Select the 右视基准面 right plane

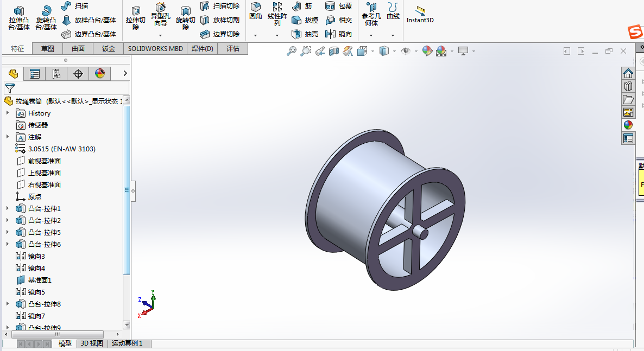coord(39,185)
